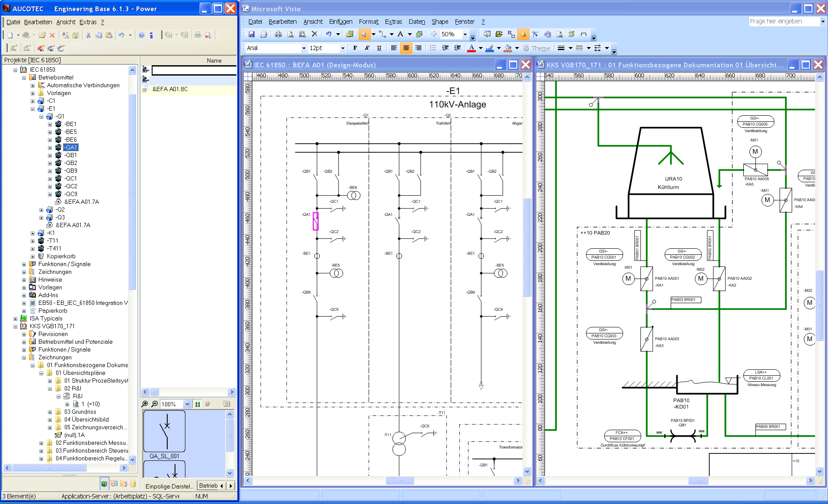
Task: Open Engineering Base Extras menu
Action: point(88,22)
